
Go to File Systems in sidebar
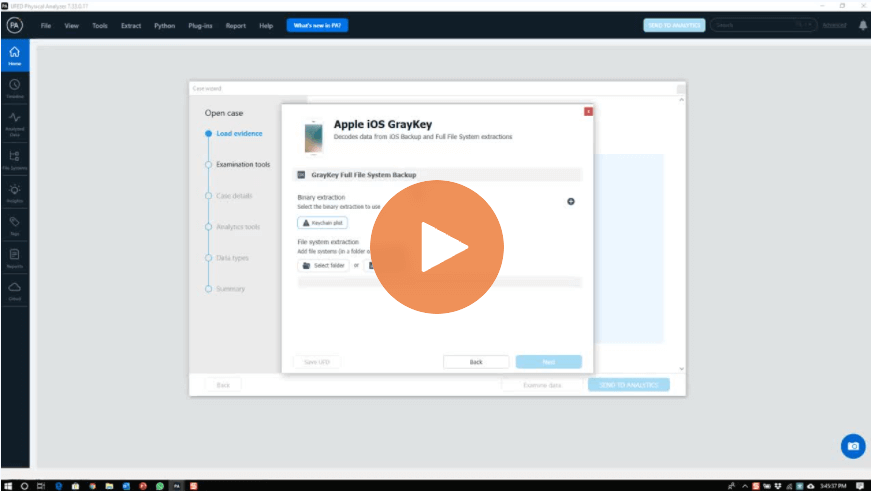(15, 159)
